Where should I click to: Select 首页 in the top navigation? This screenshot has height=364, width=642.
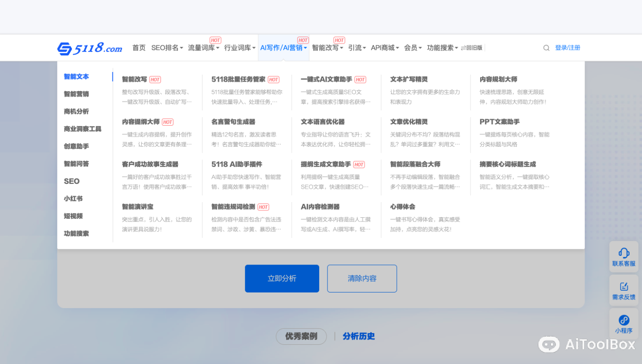[x=138, y=47]
